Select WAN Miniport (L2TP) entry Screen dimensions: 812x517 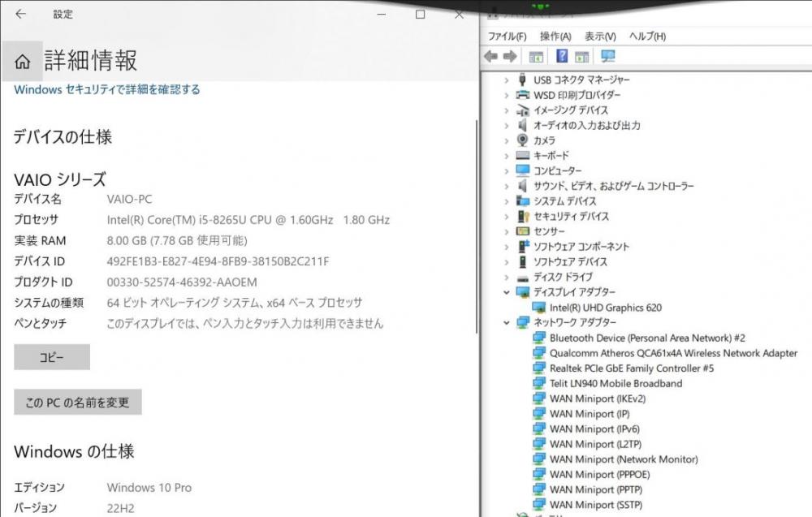point(595,443)
